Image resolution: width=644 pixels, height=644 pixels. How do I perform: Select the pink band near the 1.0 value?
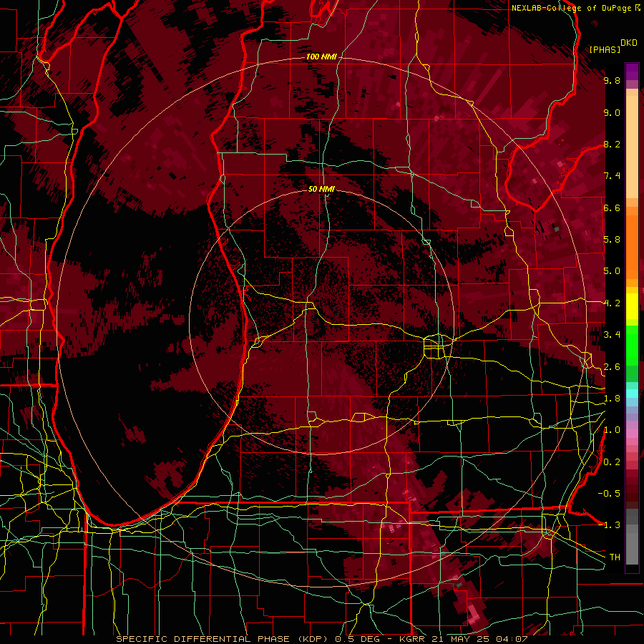632,432
